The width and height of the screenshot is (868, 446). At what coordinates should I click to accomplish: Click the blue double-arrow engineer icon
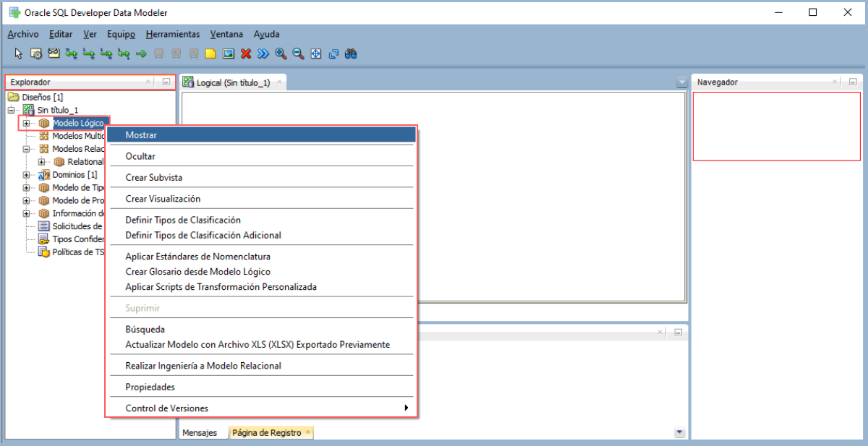click(263, 53)
